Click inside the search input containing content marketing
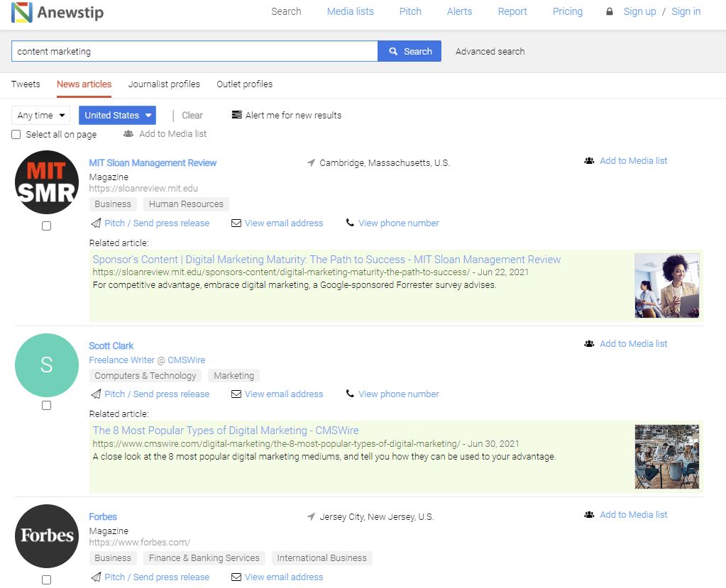The width and height of the screenshot is (726, 588). (192, 51)
